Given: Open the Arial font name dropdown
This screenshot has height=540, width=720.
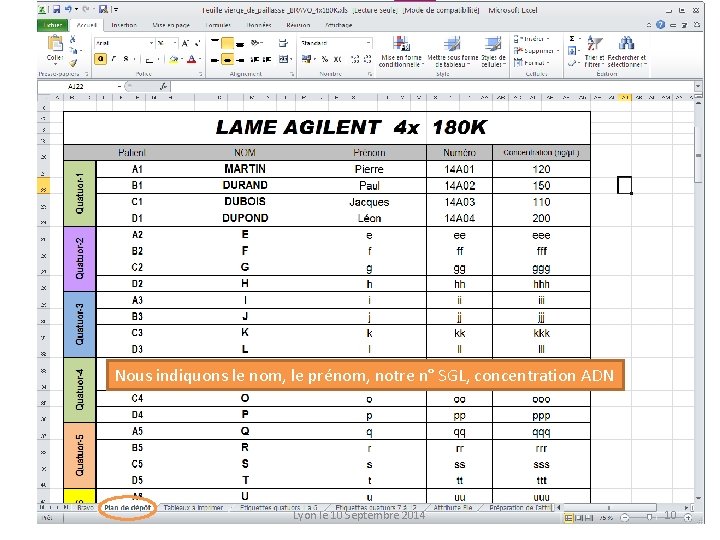Looking at the screenshot, I should [x=151, y=43].
